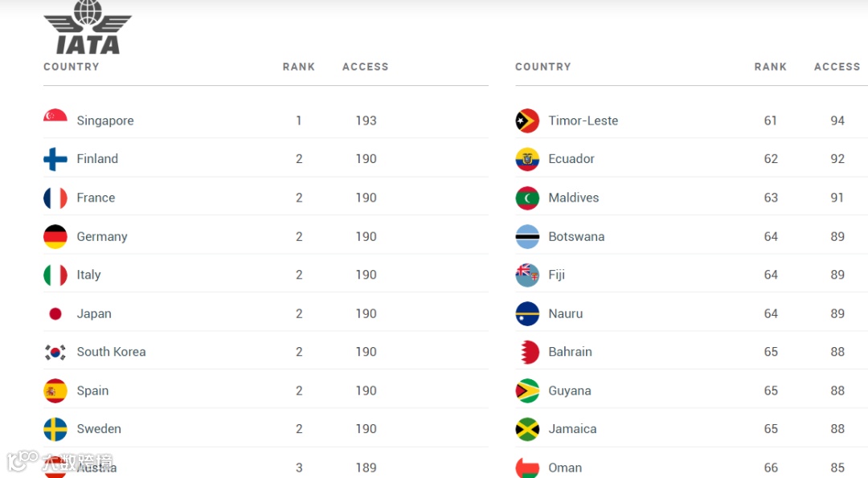This screenshot has width=868, height=478.
Task: Click Nauru's rank number 64
Action: [x=771, y=313]
